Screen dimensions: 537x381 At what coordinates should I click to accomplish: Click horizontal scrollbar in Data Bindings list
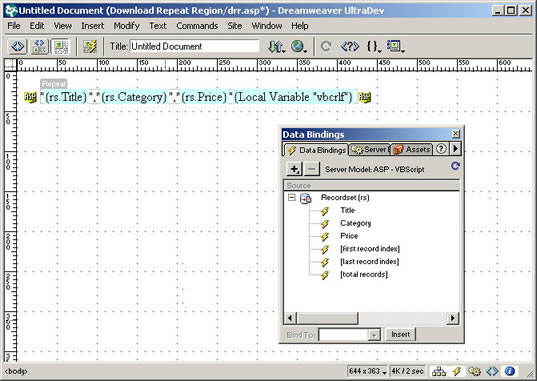pyautogui.click(x=371, y=318)
